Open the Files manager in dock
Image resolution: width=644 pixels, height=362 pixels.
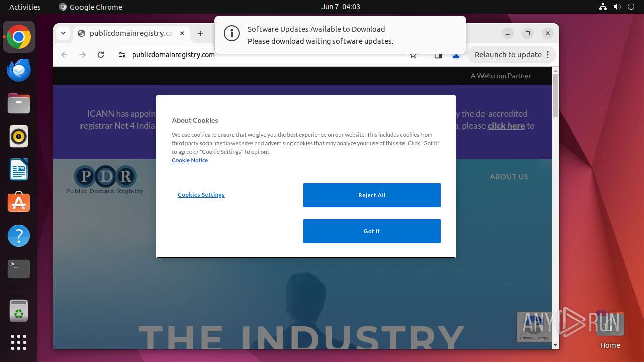point(19,103)
